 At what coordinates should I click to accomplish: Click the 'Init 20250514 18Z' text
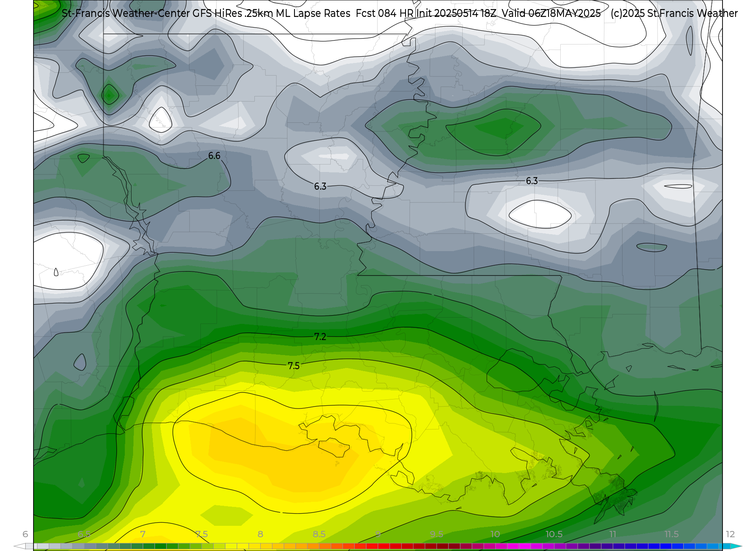[456, 13]
